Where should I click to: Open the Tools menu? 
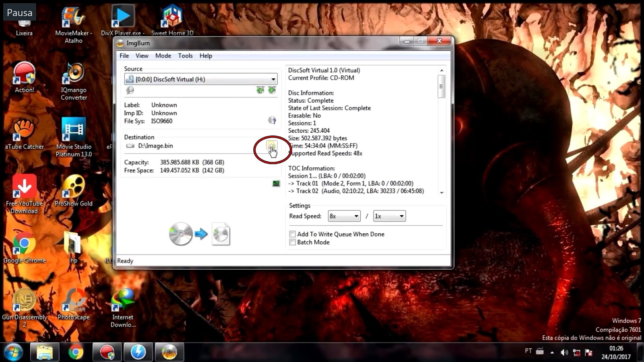[x=185, y=56]
